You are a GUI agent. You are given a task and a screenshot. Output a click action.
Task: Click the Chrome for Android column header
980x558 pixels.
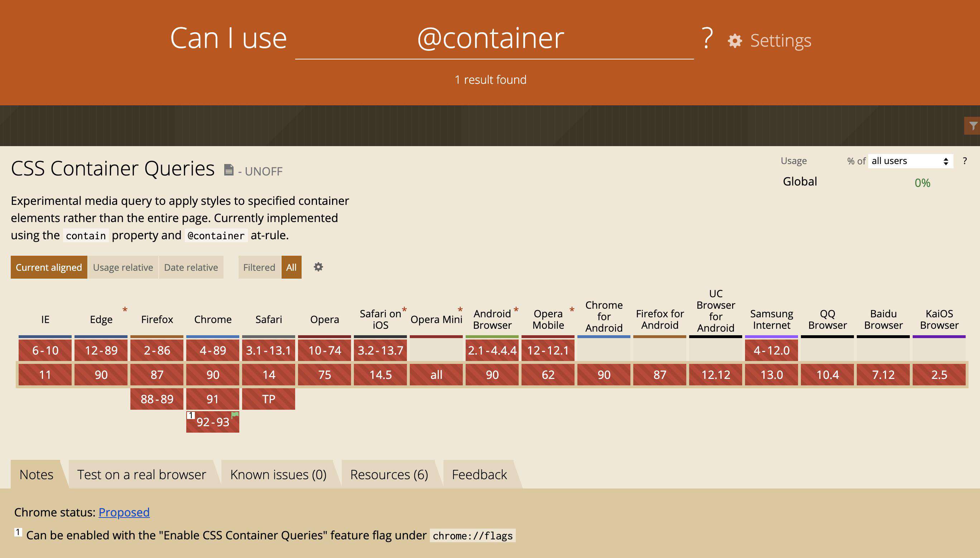604,317
